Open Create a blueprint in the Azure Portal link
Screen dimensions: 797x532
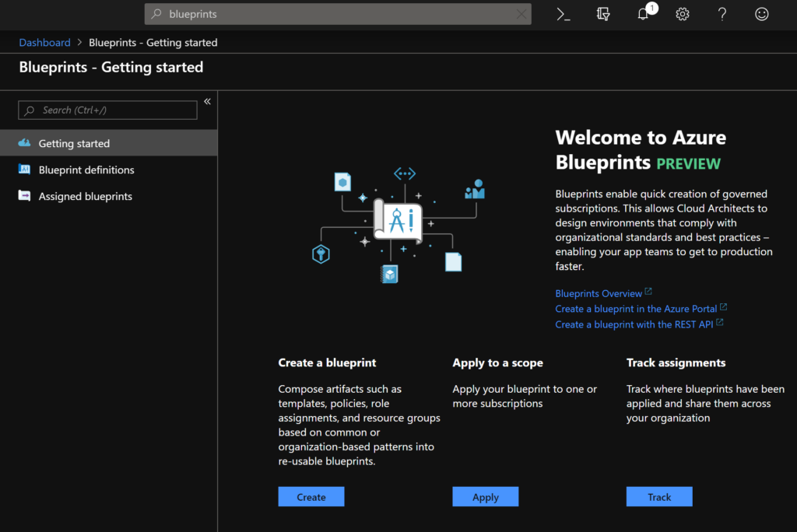[636, 309]
